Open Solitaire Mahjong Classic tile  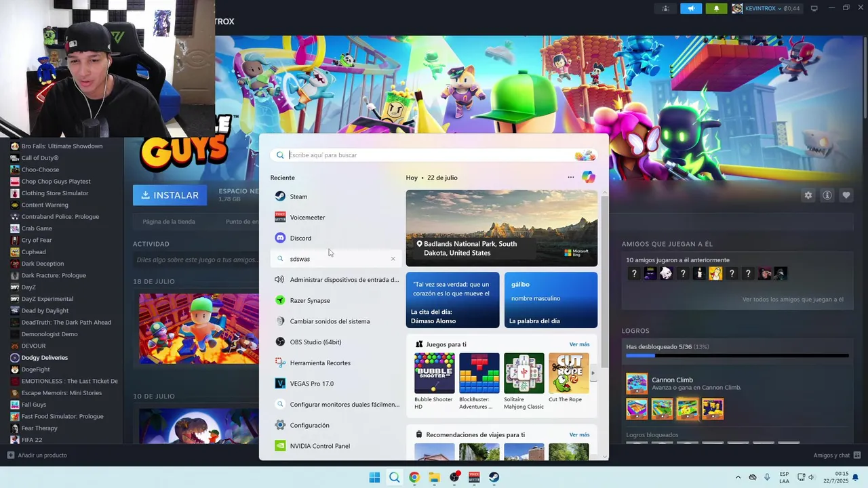coord(524,381)
